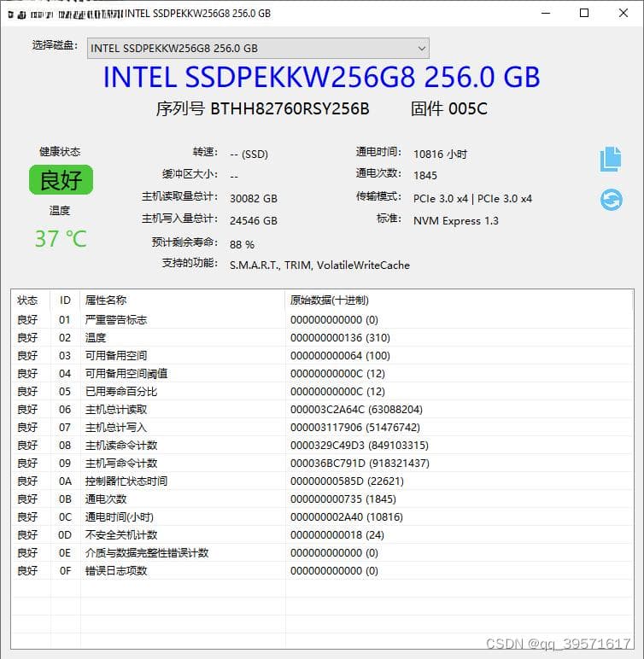Select the 通电次数 row in attribute table

322,499
